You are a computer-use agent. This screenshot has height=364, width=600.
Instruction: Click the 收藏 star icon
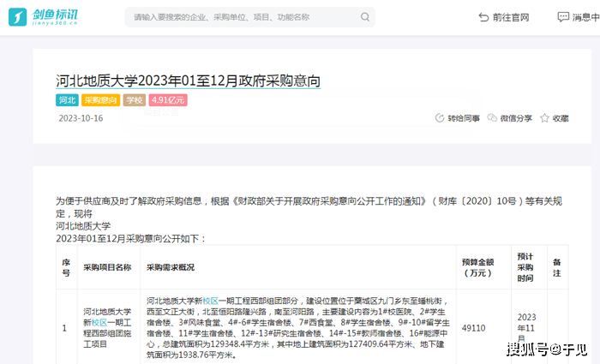(544, 118)
